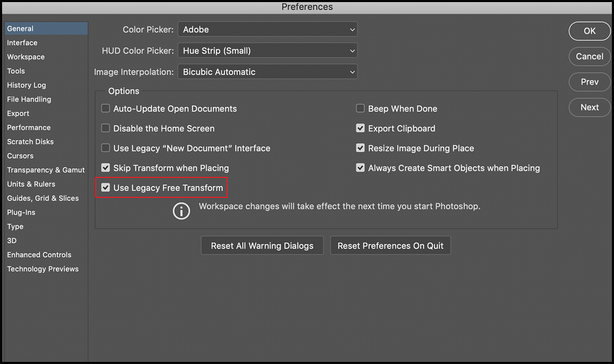Open Transparency & Gamut preferences
614x364 pixels.
coord(46,170)
